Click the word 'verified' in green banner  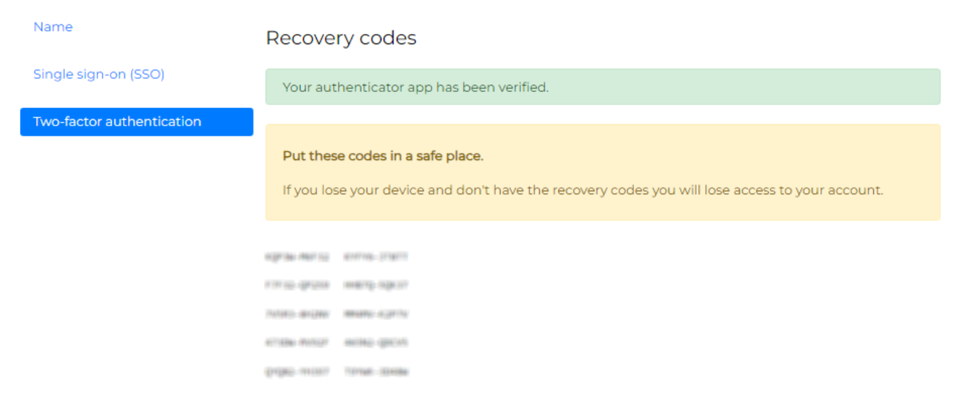coord(523,87)
